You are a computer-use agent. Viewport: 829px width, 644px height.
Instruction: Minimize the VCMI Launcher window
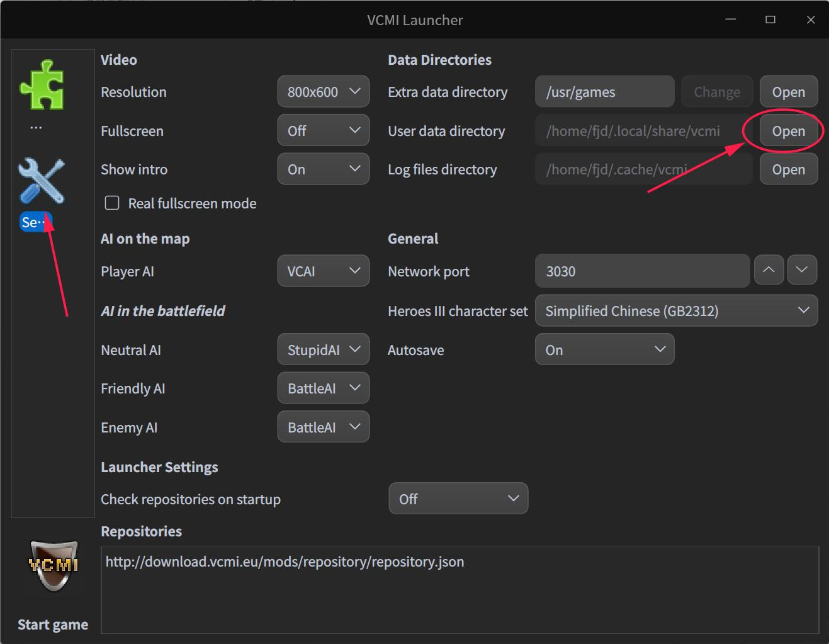[731, 20]
